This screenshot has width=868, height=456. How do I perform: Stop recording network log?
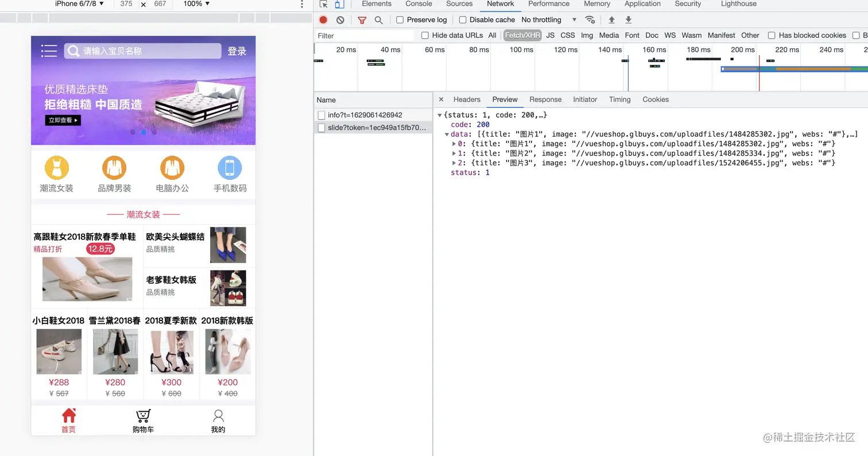[323, 20]
